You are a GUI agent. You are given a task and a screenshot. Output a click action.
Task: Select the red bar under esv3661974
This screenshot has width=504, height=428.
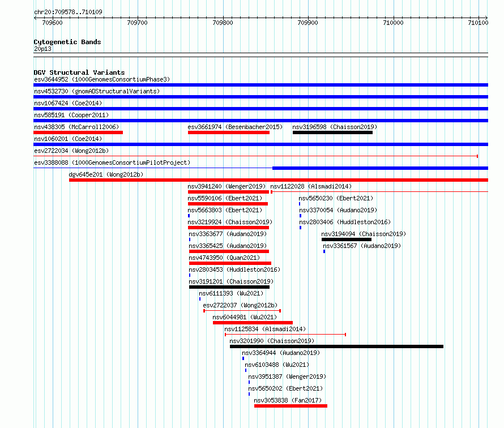pos(229,132)
